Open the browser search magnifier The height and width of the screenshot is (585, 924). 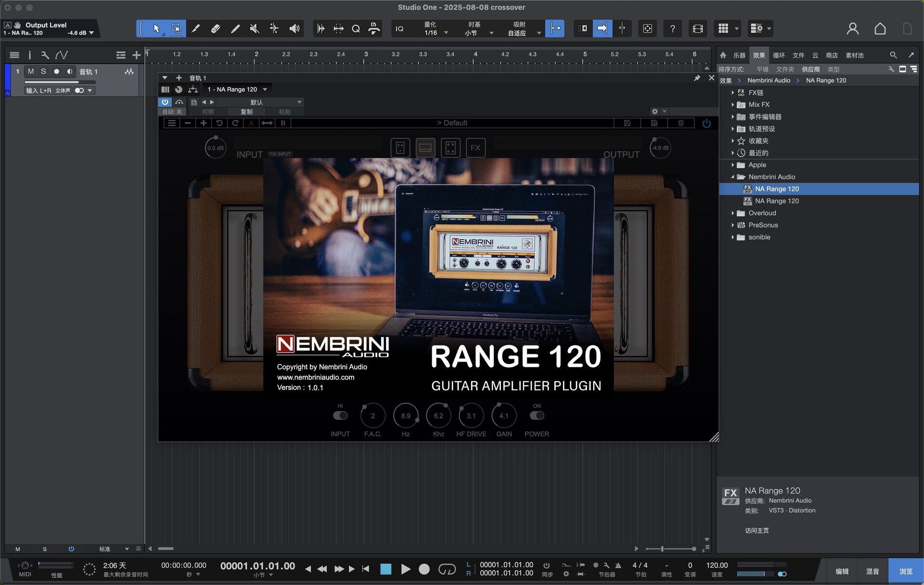[x=893, y=55]
